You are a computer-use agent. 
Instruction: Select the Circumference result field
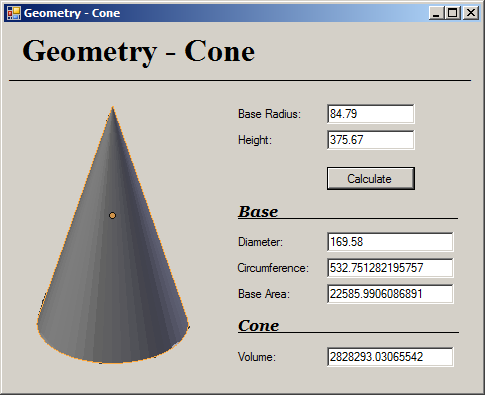click(x=390, y=268)
